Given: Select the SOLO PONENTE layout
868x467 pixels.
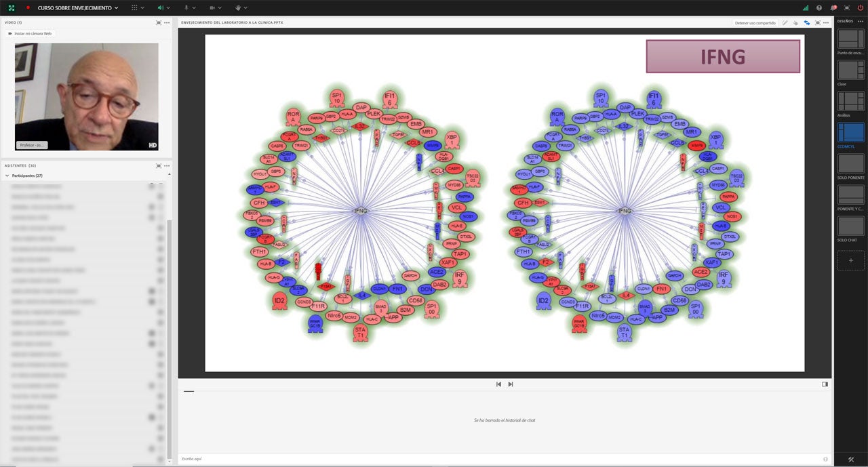Looking at the screenshot, I should pyautogui.click(x=851, y=163).
